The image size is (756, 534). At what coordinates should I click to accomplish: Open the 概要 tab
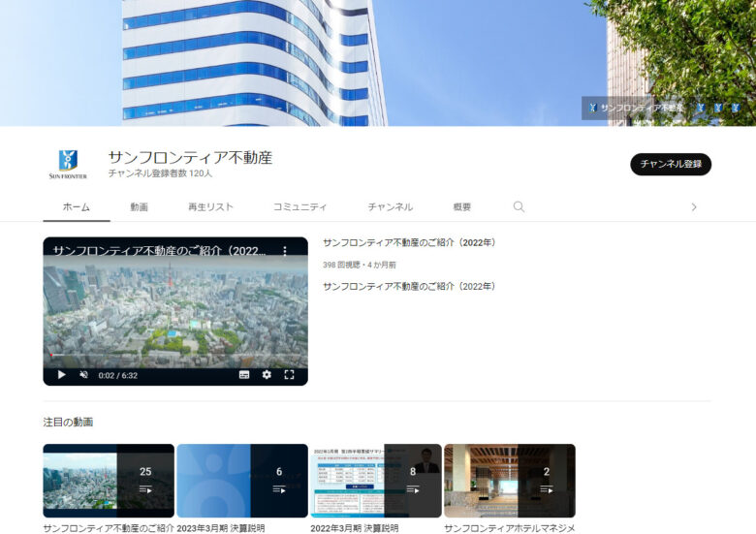(462, 206)
